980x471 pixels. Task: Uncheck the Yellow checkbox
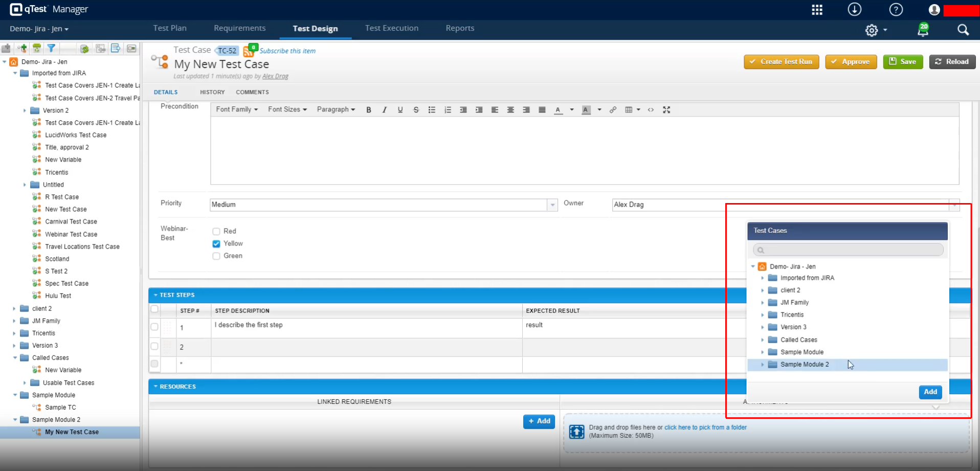(216, 244)
